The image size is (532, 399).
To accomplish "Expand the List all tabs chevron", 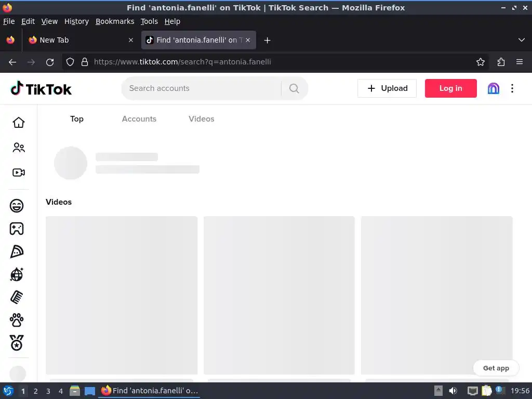I will pyautogui.click(x=522, y=40).
